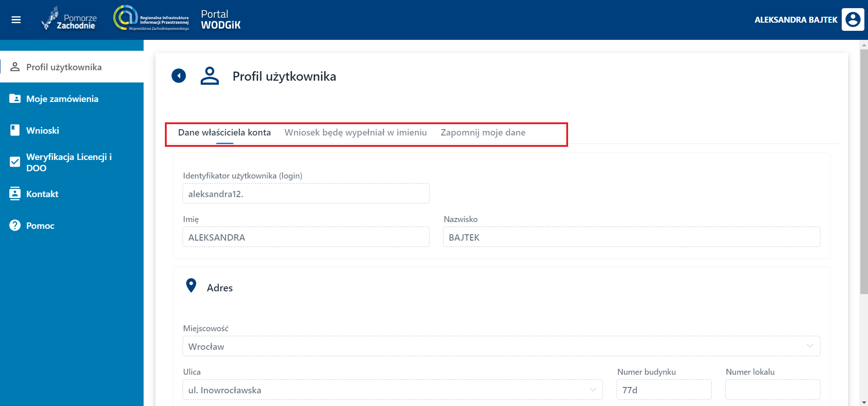Switch to Wniosek będę wypełniał w imieniu tab
This screenshot has height=406, width=868.
356,133
